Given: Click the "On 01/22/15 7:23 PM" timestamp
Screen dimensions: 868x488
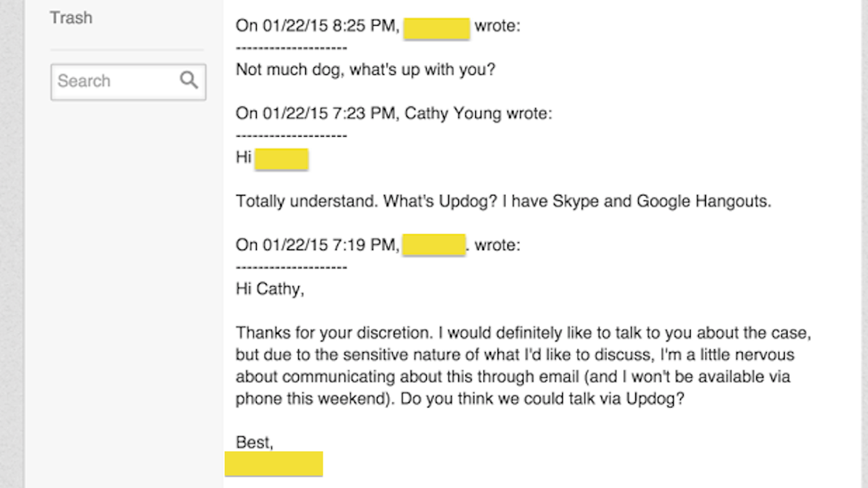Looking at the screenshot, I should [318, 114].
